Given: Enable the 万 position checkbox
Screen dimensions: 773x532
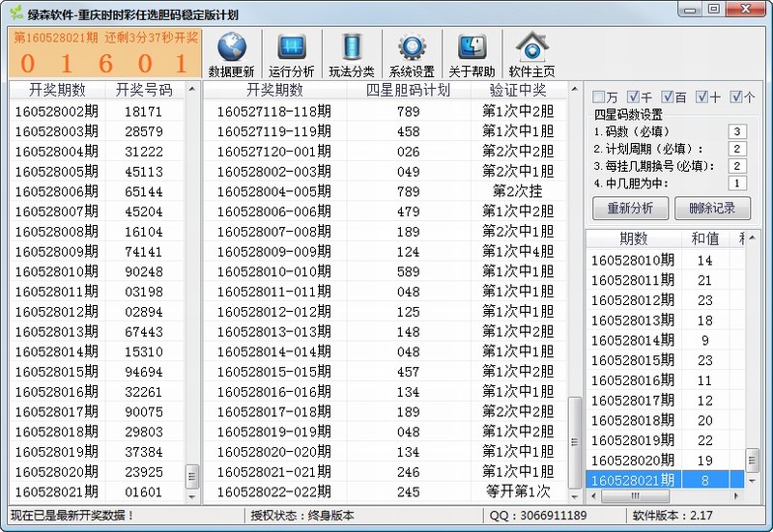Looking at the screenshot, I should [599, 98].
